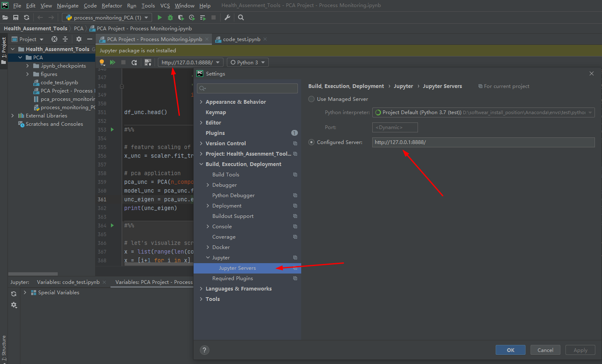
Task: Click the notebook stop (interrupt kernel) icon
Action: [123, 62]
